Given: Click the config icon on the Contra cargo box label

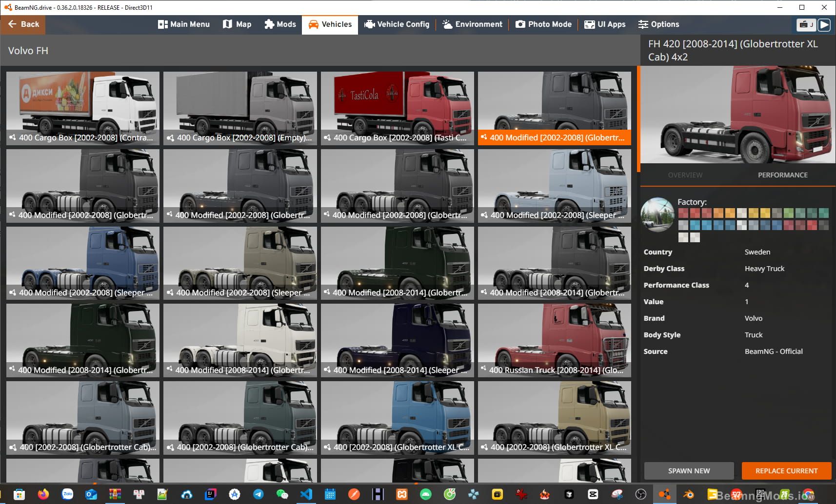Looking at the screenshot, I should tap(12, 137).
